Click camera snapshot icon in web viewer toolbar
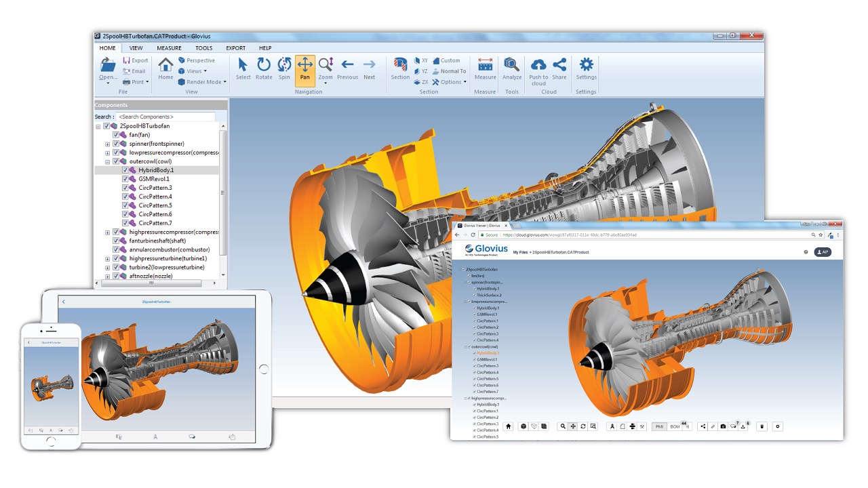This screenshot has height=488, width=868. [x=723, y=426]
